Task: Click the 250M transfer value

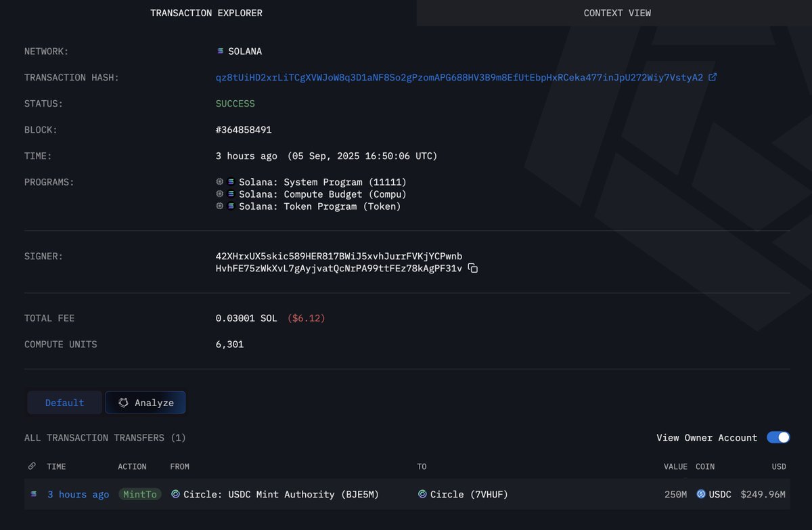Action: coord(675,495)
